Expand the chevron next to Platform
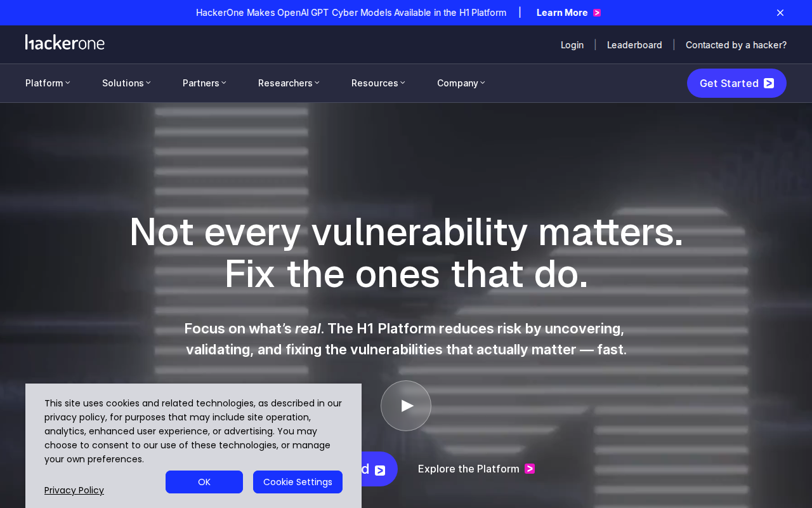Screen dimensions: 812x508 [68, 83]
